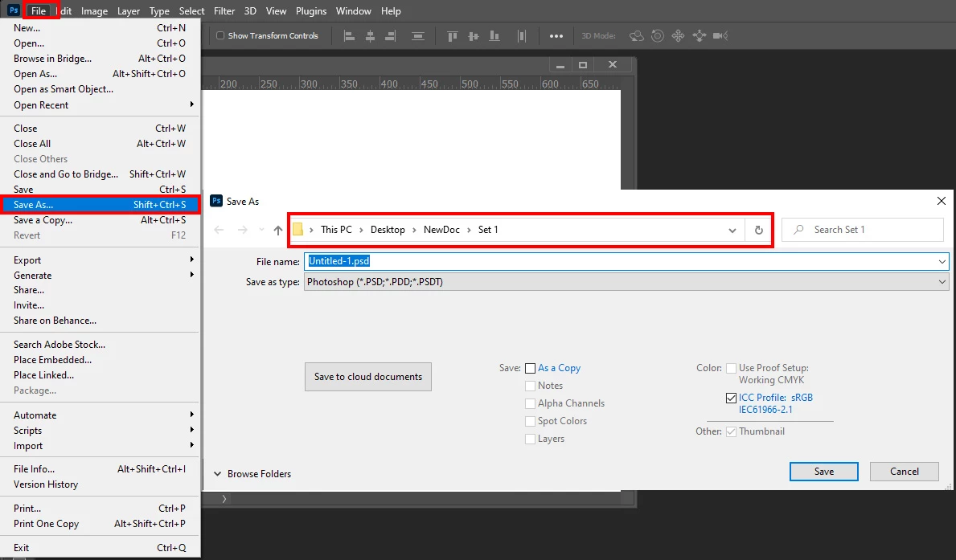Go back in Save As dialog
The image size is (956, 560).
point(219,230)
